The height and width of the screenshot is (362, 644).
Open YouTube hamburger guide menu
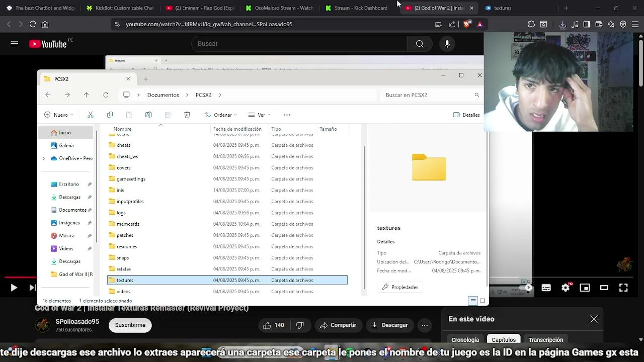(15, 44)
